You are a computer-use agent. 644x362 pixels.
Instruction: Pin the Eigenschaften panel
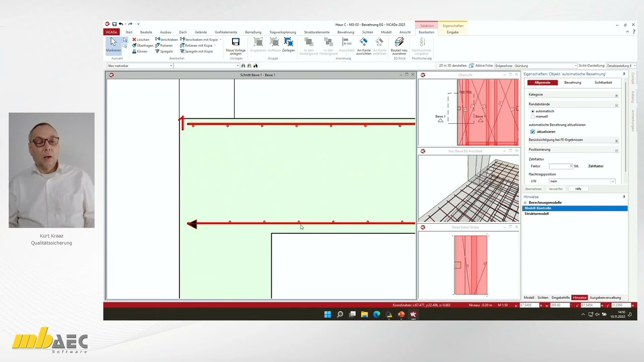click(624, 74)
